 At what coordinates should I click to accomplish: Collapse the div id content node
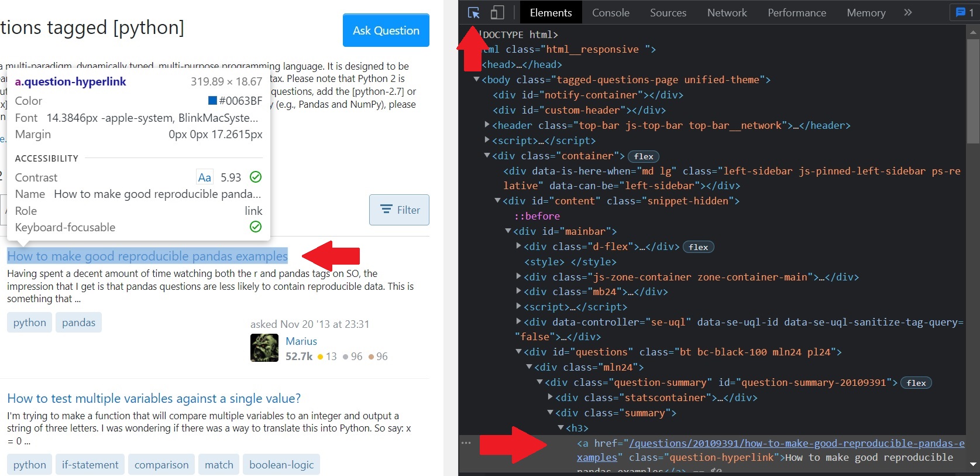[x=497, y=200]
